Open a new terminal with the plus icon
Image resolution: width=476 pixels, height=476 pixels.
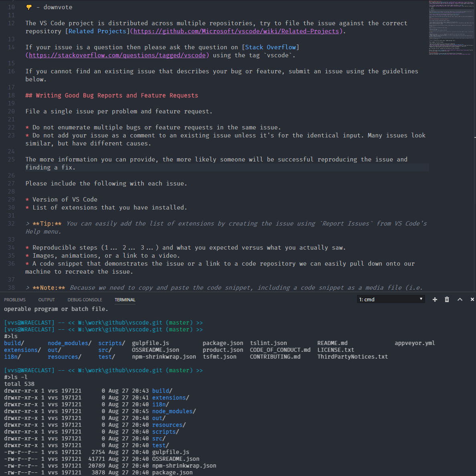point(435,299)
